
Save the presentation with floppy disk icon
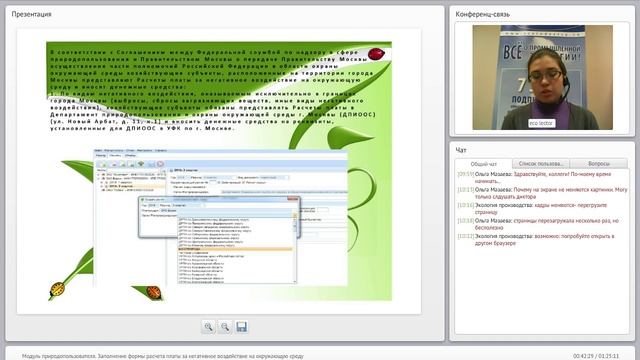coord(242,327)
